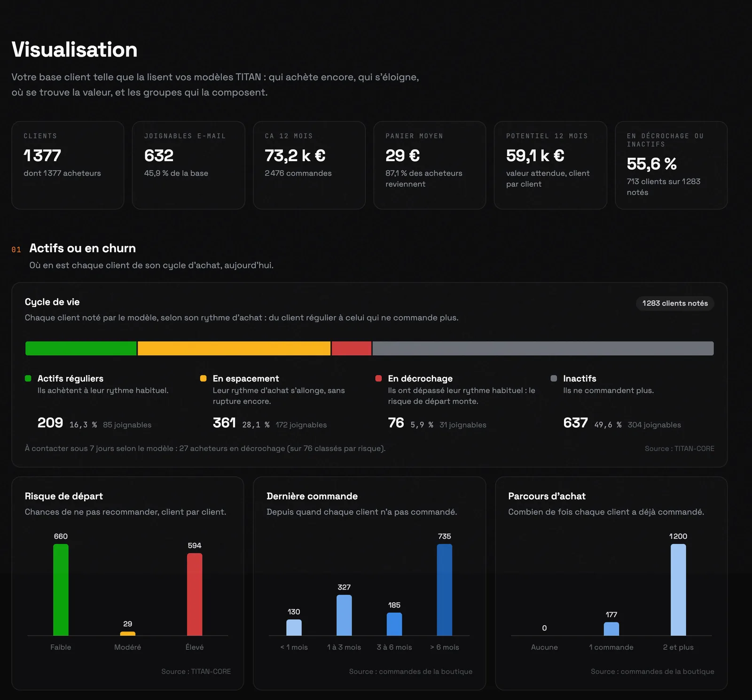Select the red Élevé risk bar
This screenshot has height=700, width=752.
(x=195, y=594)
